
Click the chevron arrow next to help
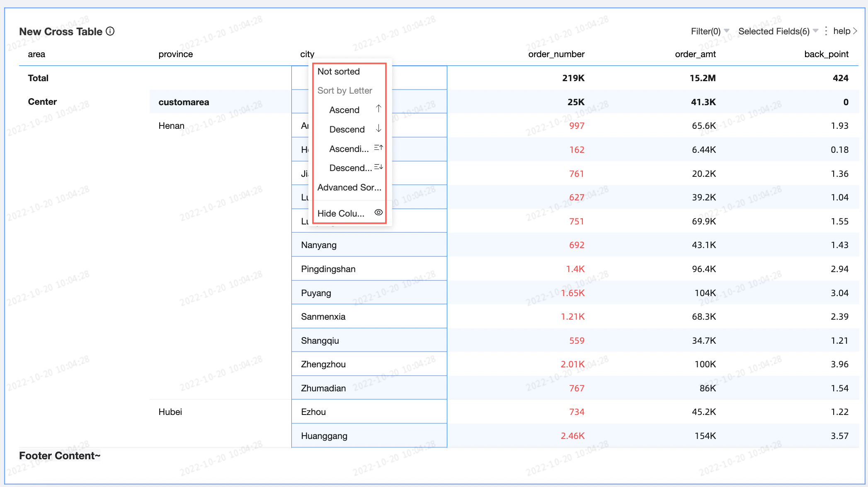[855, 31]
